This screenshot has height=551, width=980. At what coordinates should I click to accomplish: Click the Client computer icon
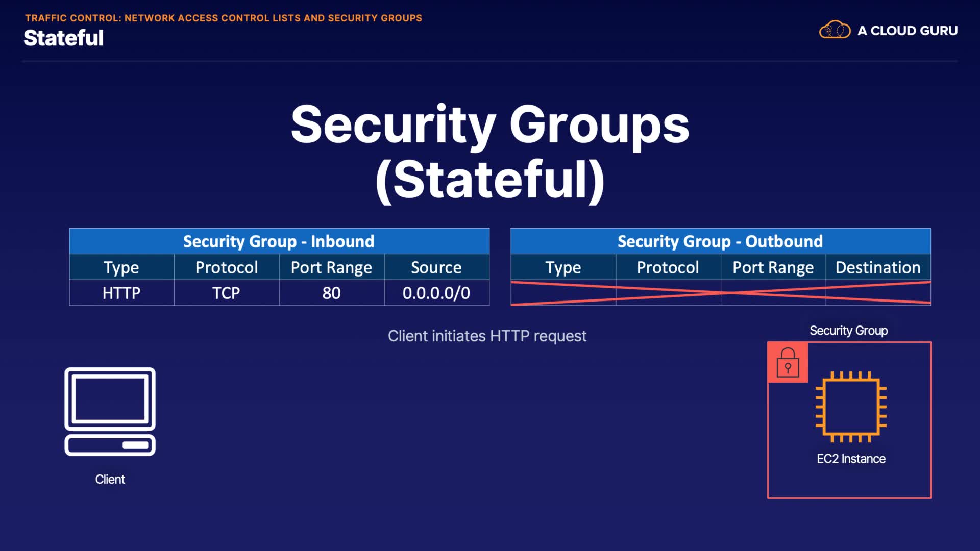(x=110, y=411)
